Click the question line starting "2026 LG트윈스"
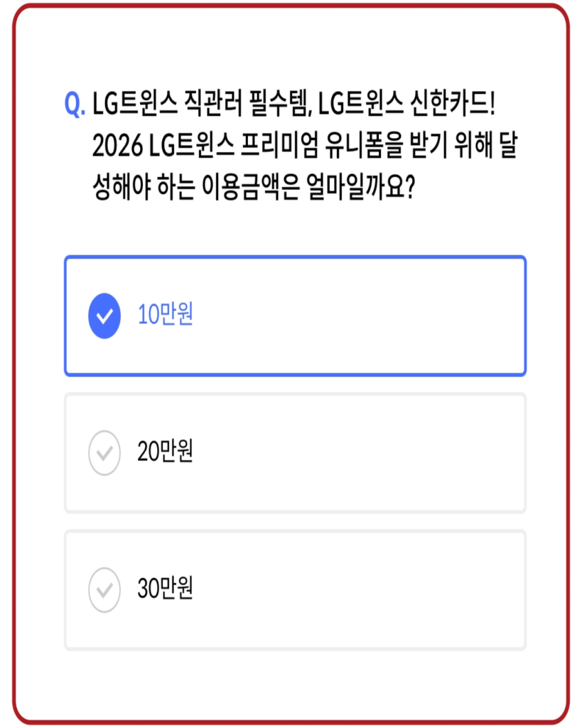Image resolution: width=582 pixels, height=728 pixels. [304, 146]
